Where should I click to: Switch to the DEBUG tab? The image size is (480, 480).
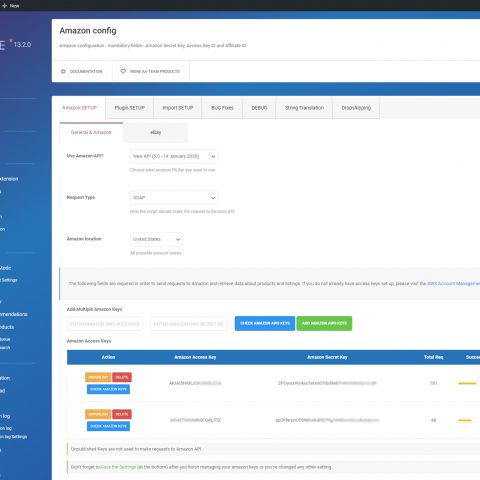(259, 108)
